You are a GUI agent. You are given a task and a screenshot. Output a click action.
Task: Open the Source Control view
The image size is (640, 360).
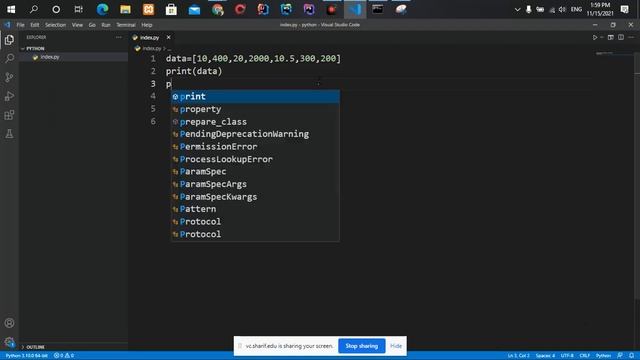(9, 77)
